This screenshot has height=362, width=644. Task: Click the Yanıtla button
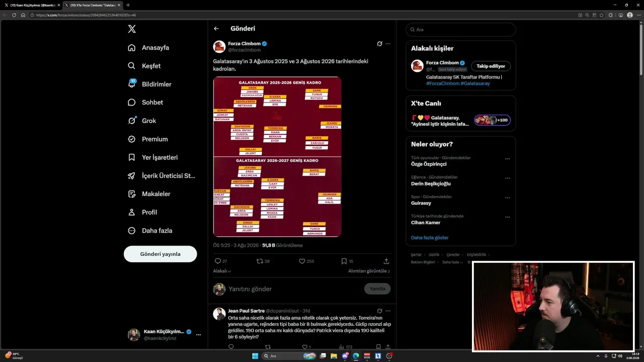[377, 289]
